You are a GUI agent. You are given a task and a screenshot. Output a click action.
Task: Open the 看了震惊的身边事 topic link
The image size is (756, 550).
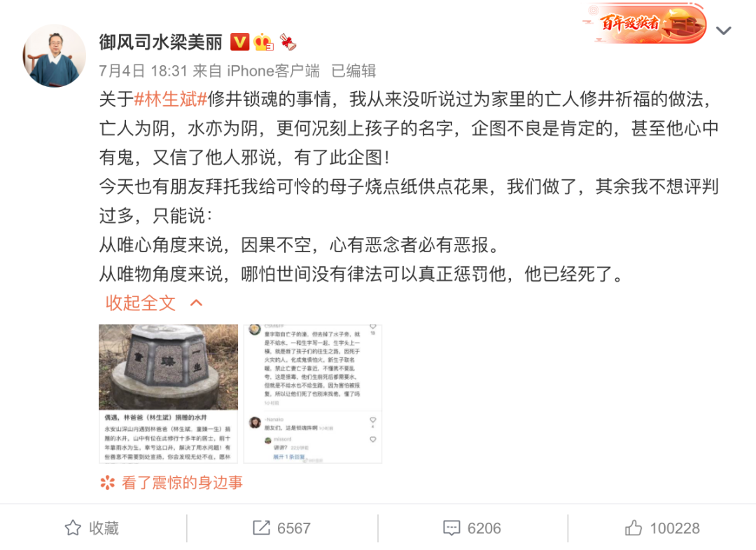(182, 483)
